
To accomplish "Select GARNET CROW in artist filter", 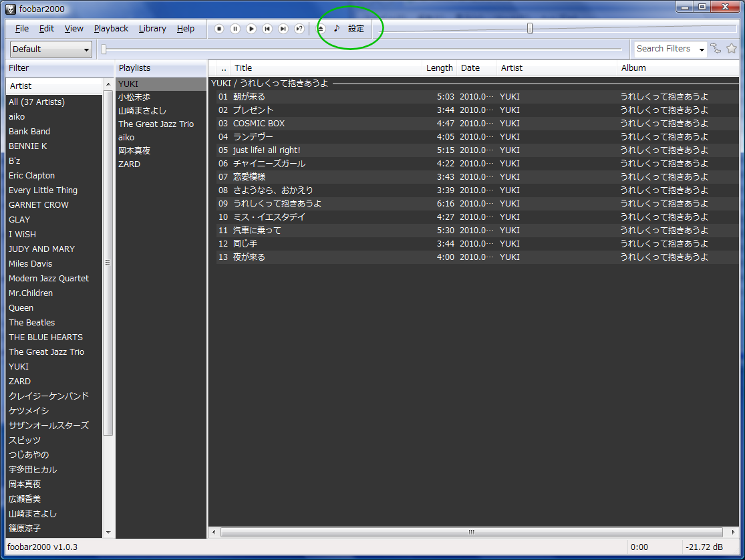I will pos(54,205).
